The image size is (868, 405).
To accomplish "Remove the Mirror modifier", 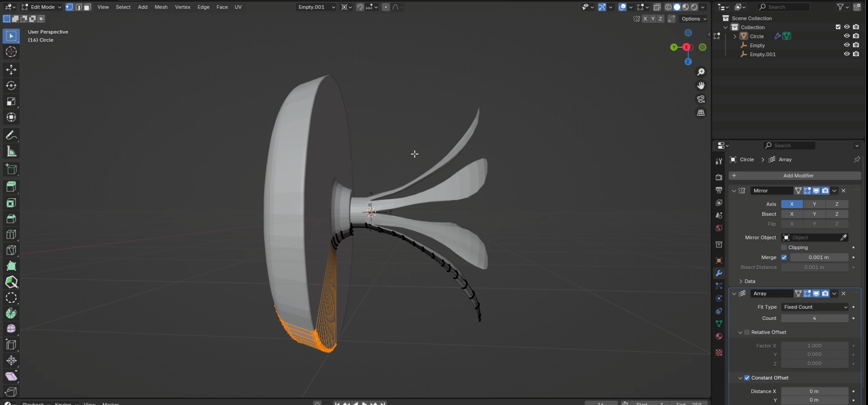I will coord(843,191).
